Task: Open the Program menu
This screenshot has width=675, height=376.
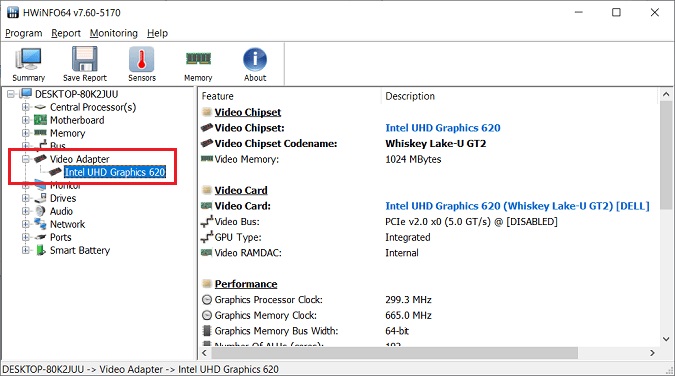Action: tap(24, 33)
